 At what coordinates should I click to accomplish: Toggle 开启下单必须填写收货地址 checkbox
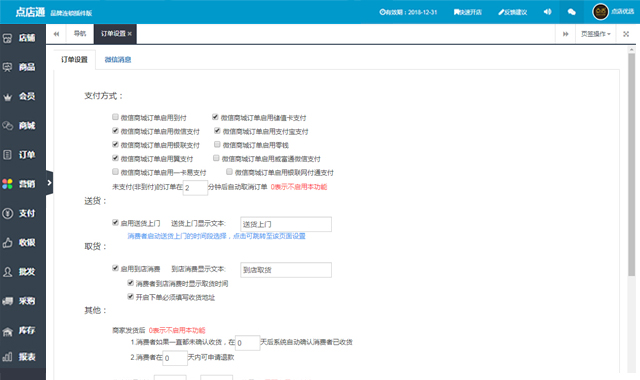tap(131, 296)
